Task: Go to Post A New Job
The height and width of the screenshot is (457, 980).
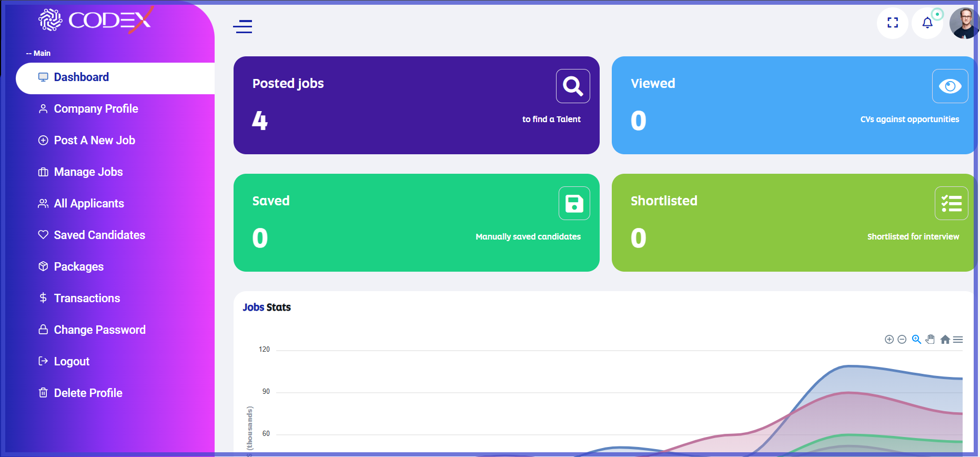Action: (94, 141)
